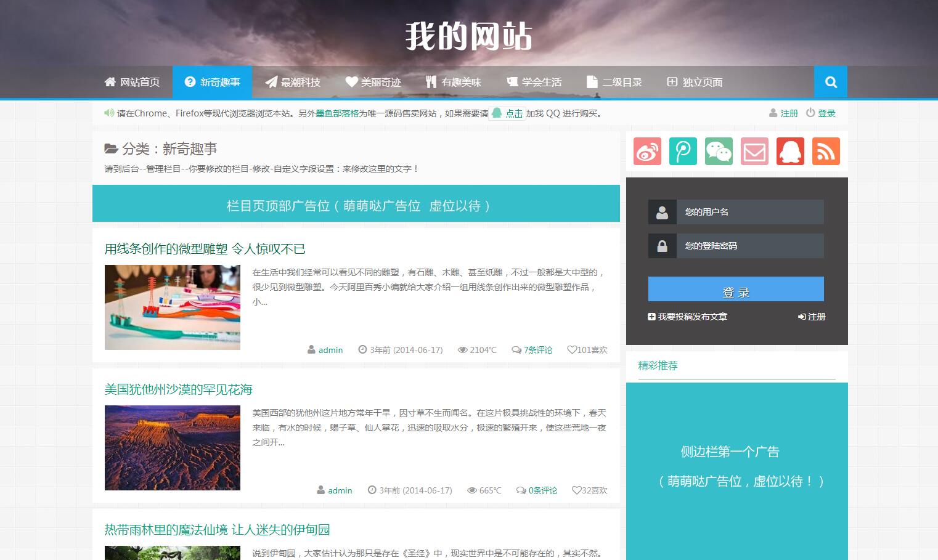
Task: Open the WeChat green icon
Action: [x=719, y=151]
